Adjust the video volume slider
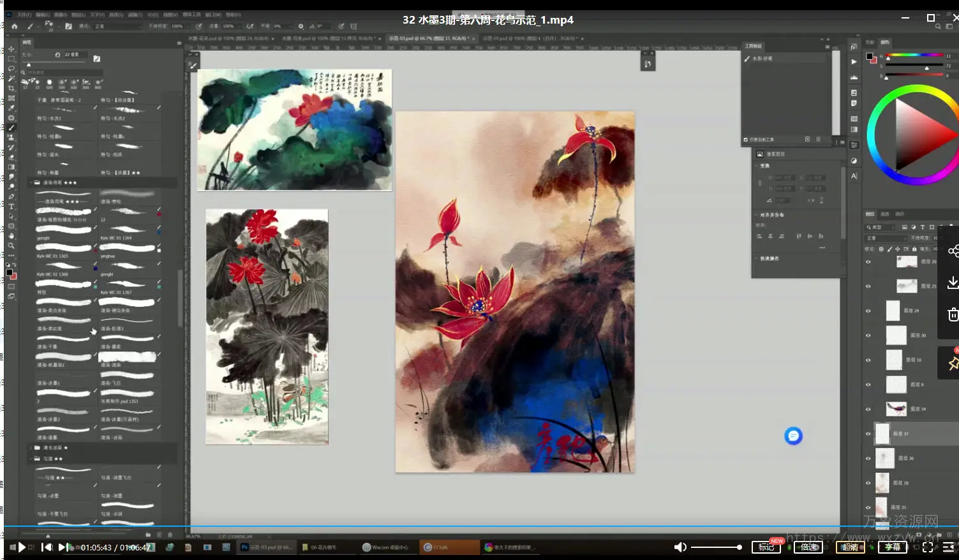This screenshot has width=959, height=560. point(716,547)
